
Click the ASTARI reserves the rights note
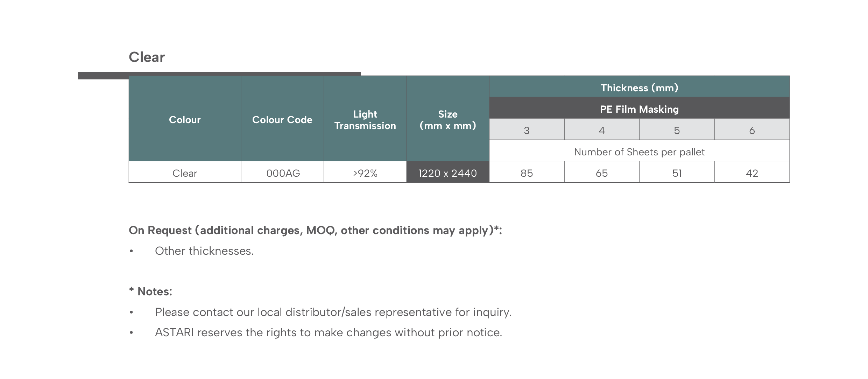point(329,332)
